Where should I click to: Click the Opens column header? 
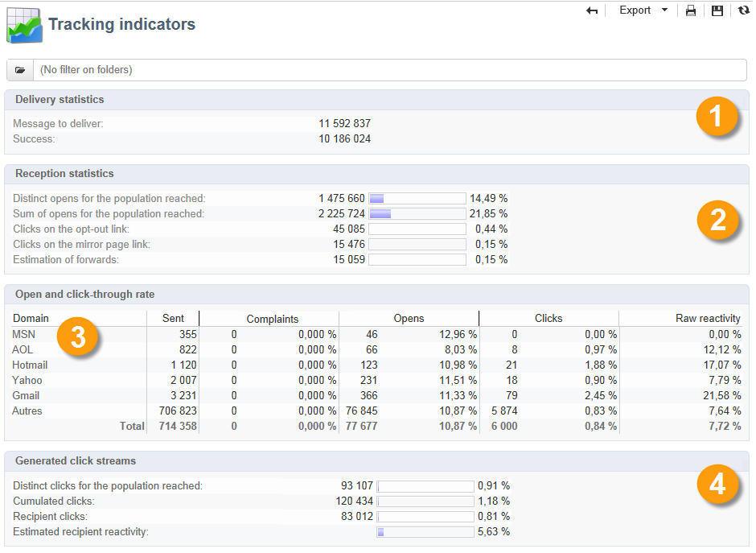[x=409, y=318]
